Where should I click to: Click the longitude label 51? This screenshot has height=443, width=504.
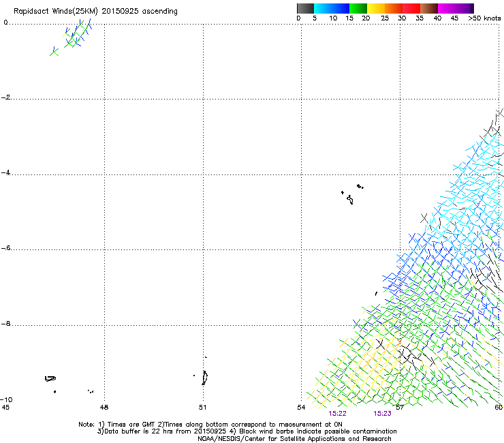coord(202,408)
